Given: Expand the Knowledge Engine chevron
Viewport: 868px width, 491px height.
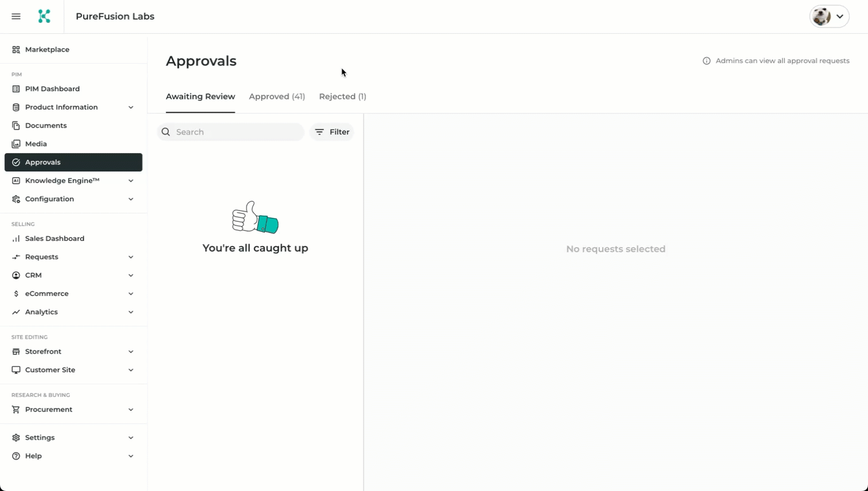Looking at the screenshot, I should [x=131, y=181].
